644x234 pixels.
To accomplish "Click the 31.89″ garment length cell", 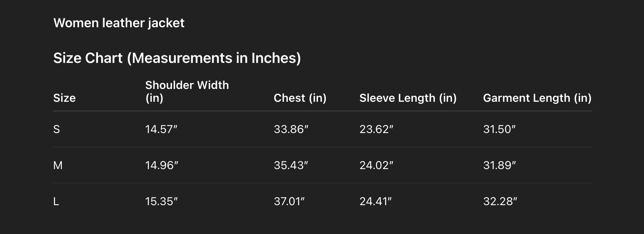I will point(499,165).
